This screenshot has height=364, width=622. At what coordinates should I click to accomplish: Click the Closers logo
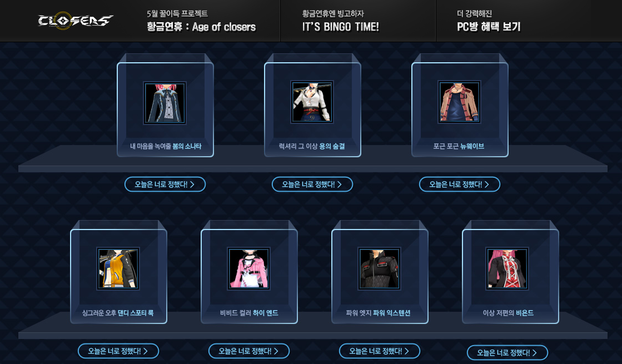coord(76,21)
